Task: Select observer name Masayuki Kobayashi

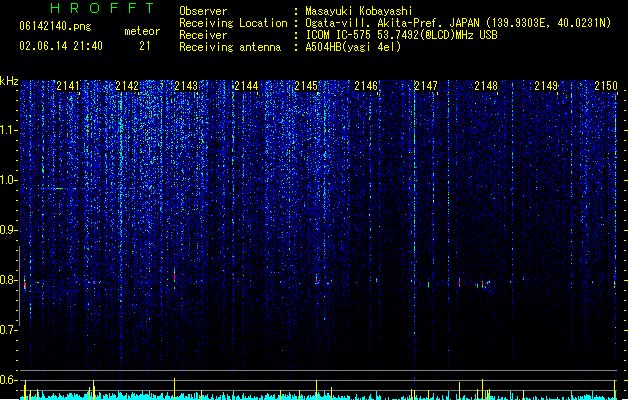Action: (x=359, y=11)
